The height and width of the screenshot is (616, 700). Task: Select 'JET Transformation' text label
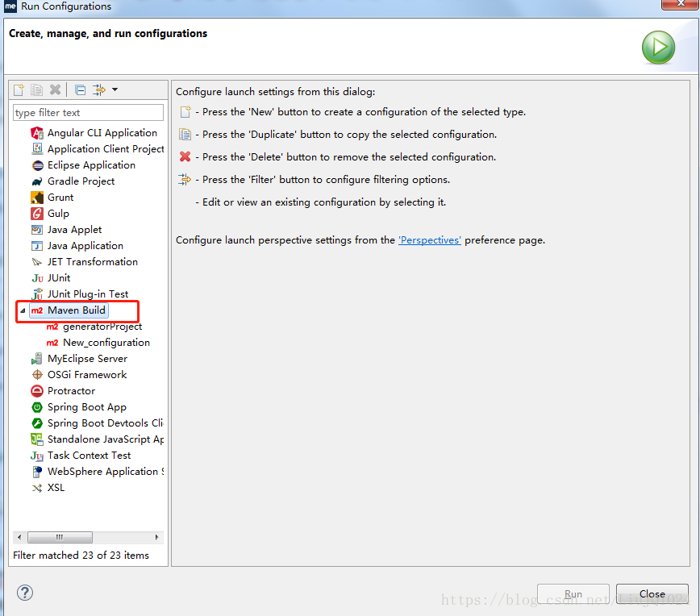93,262
